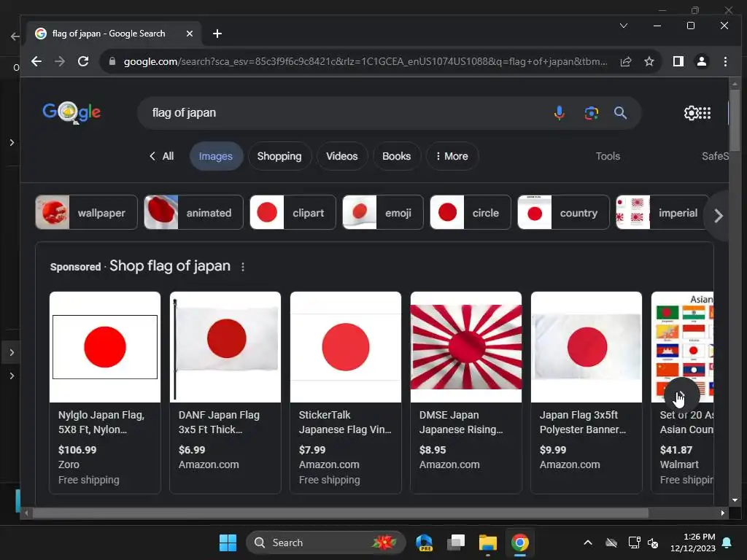Filter images by clipart chip

tap(293, 212)
